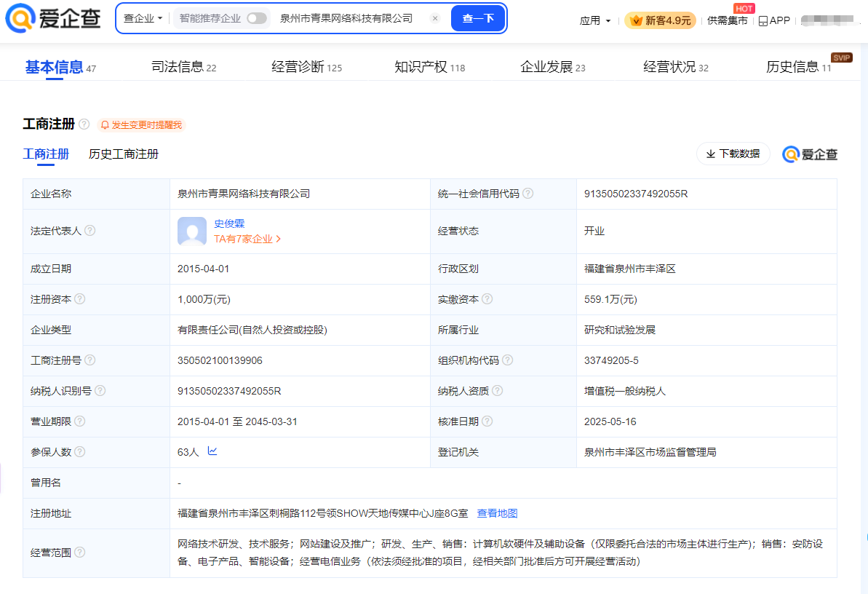
Task: Open the 查看地图 map link
Action: (497, 513)
